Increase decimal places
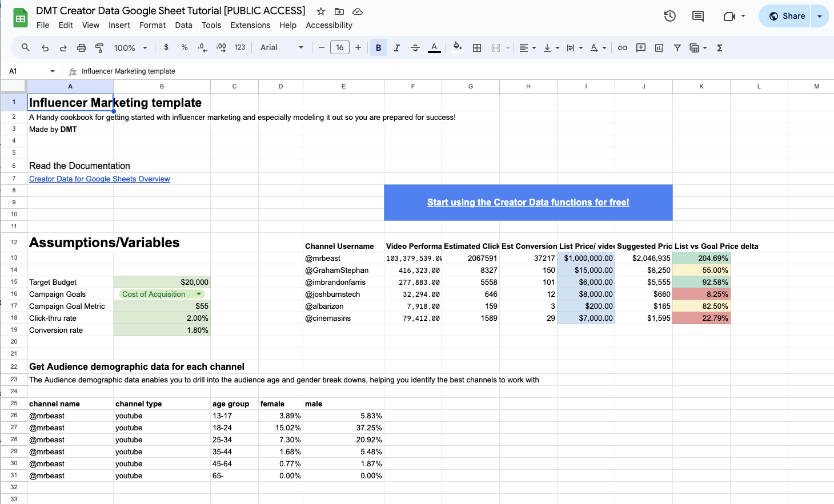The height and width of the screenshot is (504, 834). 221,47
